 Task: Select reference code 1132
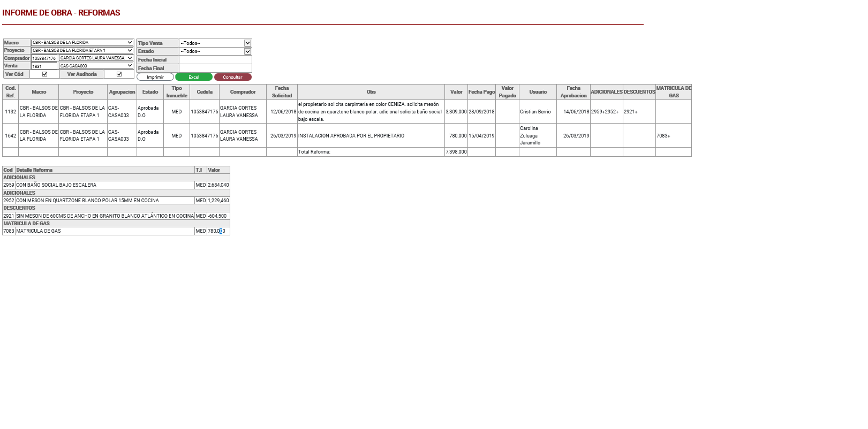(11, 112)
